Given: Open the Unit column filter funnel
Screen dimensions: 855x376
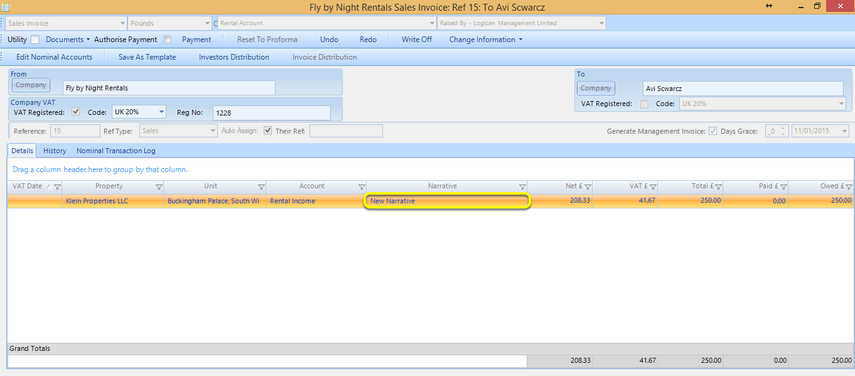Looking at the screenshot, I should pos(261,187).
